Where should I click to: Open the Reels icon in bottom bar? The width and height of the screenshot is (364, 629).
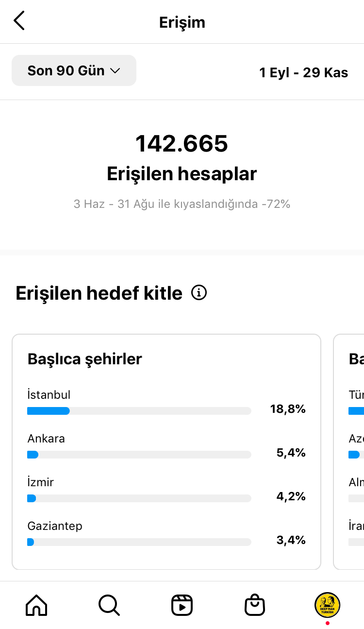coord(182,605)
